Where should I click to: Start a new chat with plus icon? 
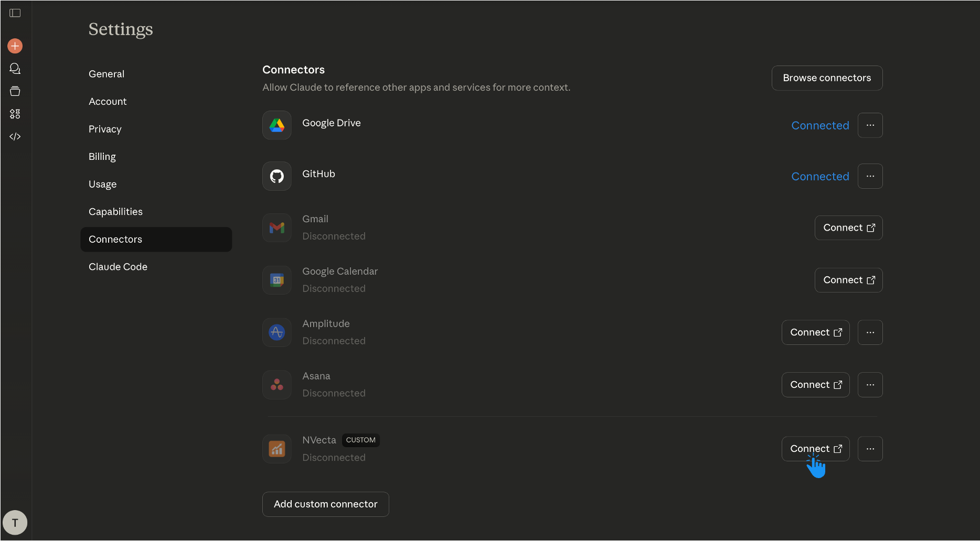click(x=15, y=46)
